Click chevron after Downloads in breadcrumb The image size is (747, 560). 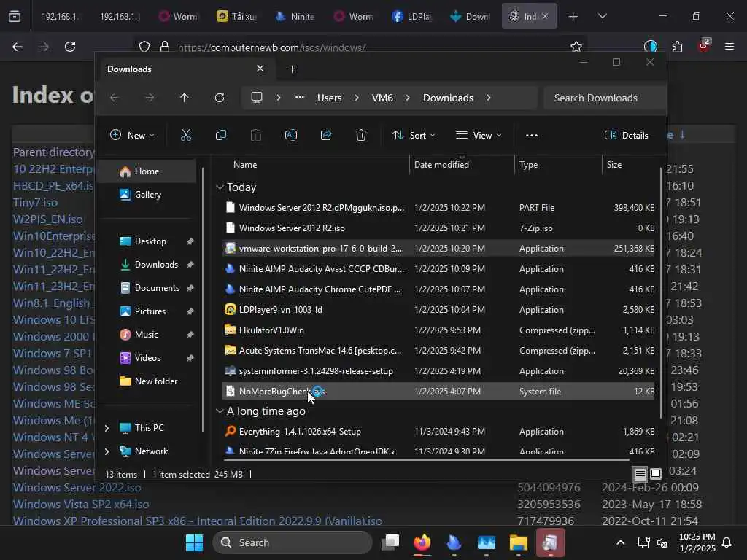point(489,98)
